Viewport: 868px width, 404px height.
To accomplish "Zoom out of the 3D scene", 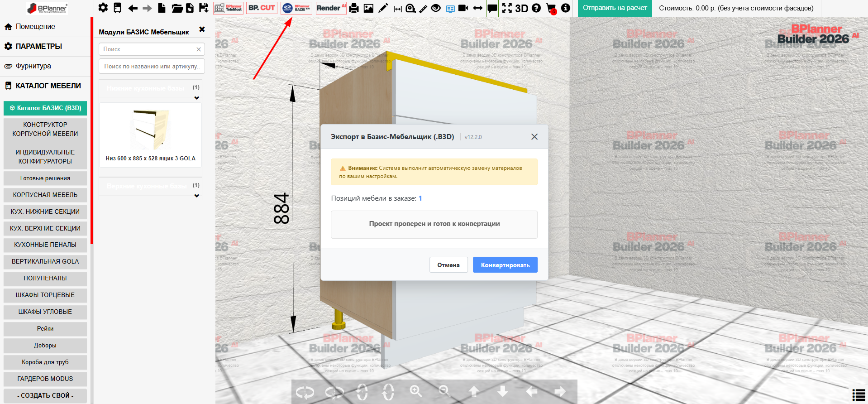I will [x=445, y=391].
